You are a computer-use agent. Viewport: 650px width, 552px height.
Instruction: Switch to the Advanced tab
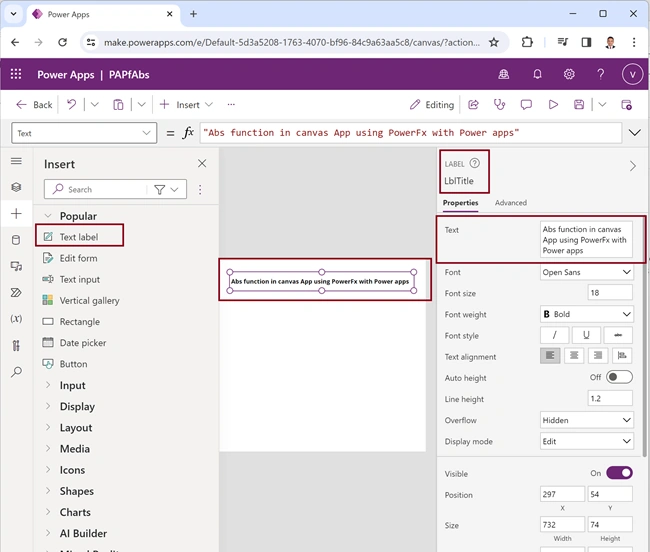(x=510, y=203)
